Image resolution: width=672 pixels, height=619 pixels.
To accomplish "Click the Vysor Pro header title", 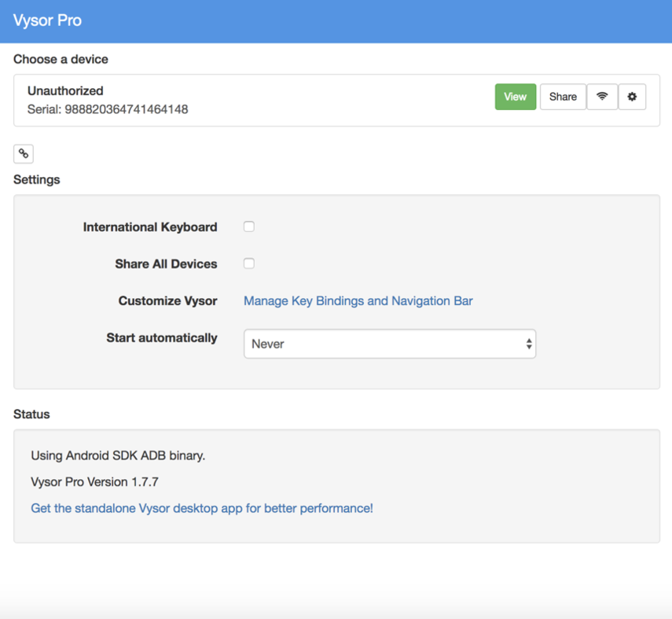I will [x=47, y=20].
